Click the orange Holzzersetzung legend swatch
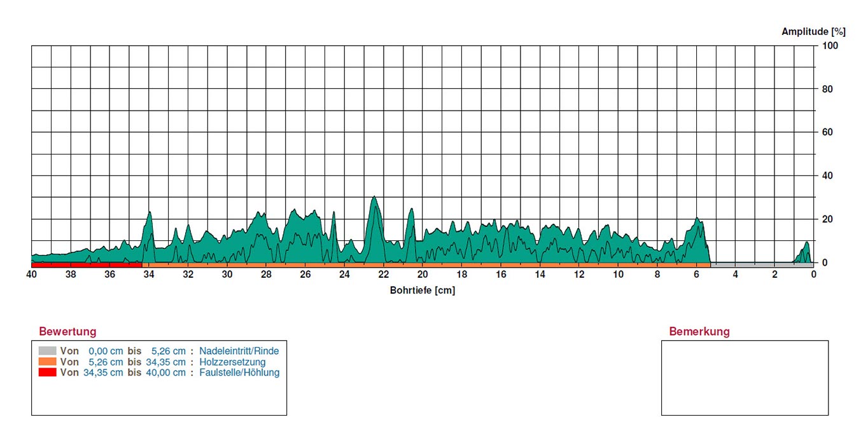Image resolution: width=868 pixels, height=431 pixels. (47, 362)
